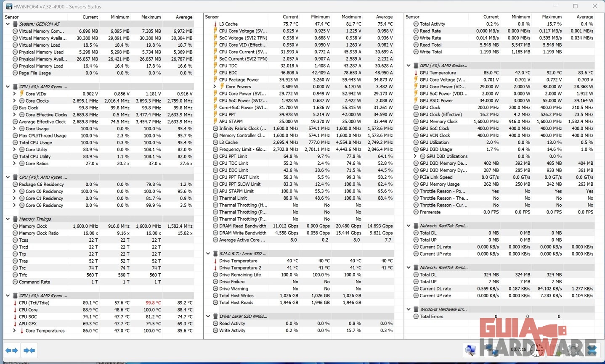Image resolution: width=605 pixels, height=364 pixels.
Task: Open the magnifier monitor icon in the bottom toolbar
Action: [471, 350]
